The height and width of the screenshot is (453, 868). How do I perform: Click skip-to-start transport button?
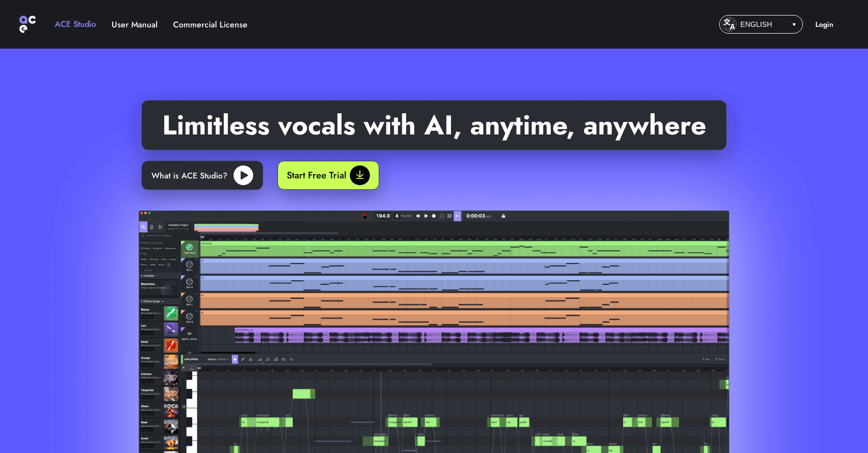click(x=418, y=216)
